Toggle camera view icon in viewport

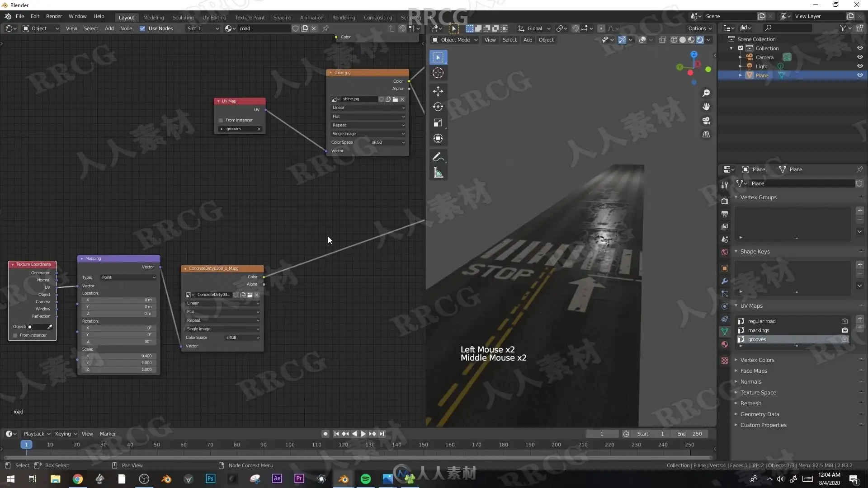[706, 121]
